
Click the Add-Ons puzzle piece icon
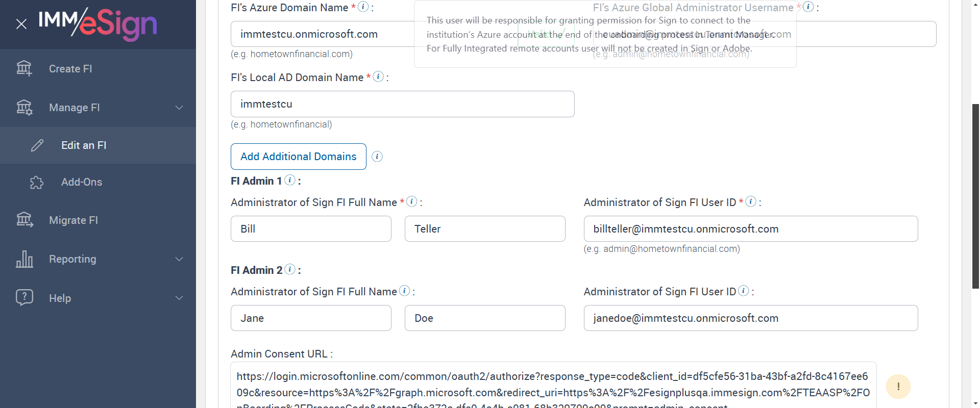point(37,182)
